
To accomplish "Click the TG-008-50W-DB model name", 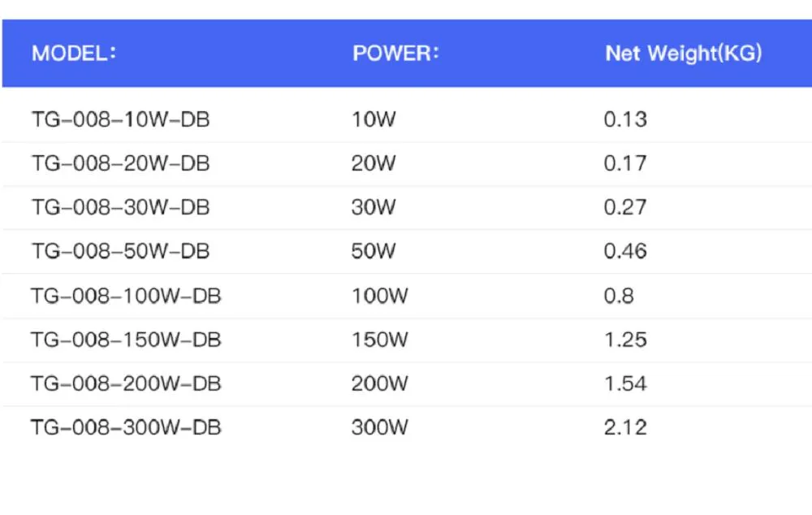I will 120,252.
